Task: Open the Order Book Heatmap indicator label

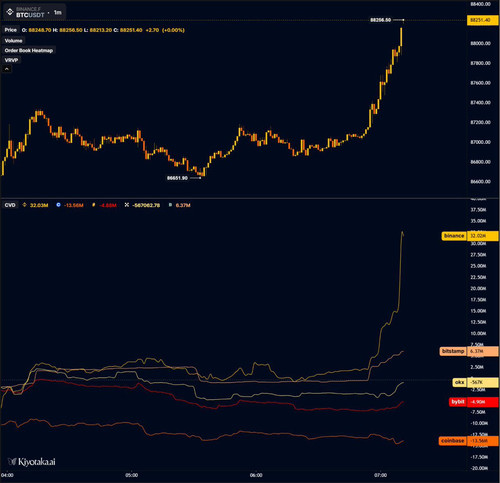Action: [x=29, y=50]
